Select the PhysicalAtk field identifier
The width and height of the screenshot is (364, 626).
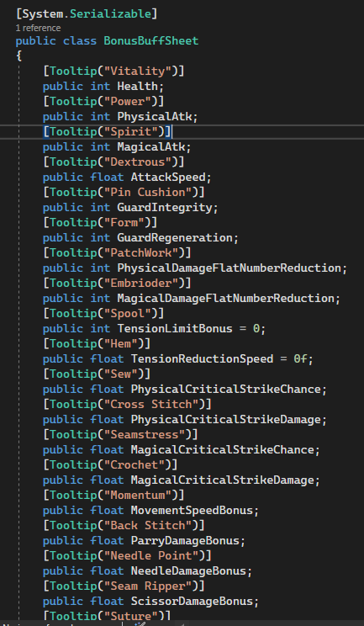(155, 117)
